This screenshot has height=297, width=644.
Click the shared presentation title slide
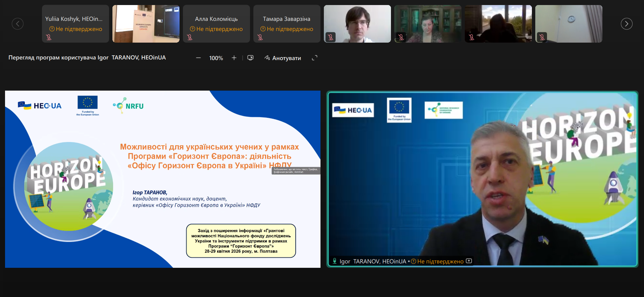pyautogui.click(x=162, y=179)
